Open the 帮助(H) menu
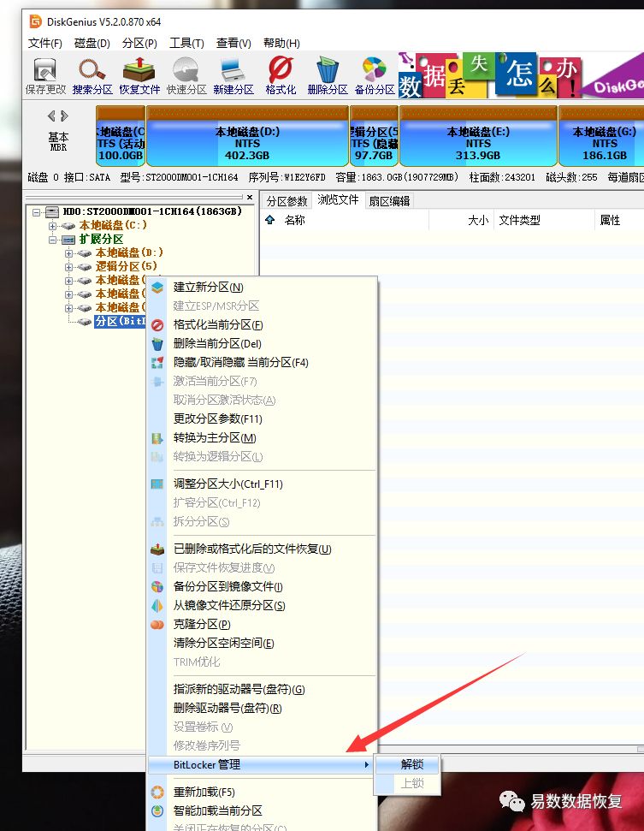Image resolution: width=644 pixels, height=831 pixels. (x=281, y=43)
